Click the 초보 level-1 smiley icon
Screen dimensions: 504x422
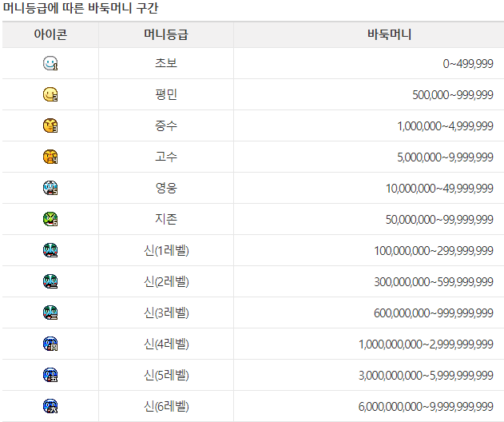50,63
